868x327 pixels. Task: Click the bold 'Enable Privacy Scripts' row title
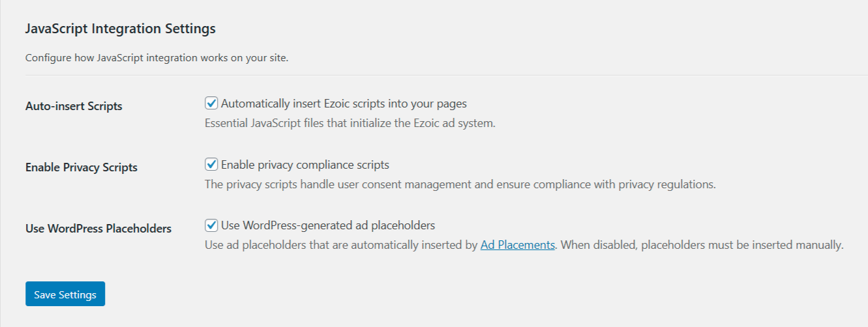click(82, 167)
